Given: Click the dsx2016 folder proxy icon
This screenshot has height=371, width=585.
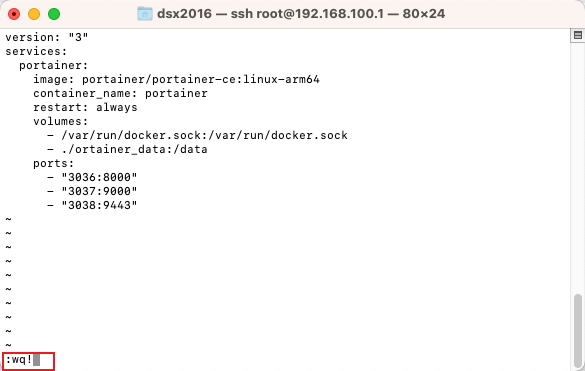Looking at the screenshot, I should [145, 14].
